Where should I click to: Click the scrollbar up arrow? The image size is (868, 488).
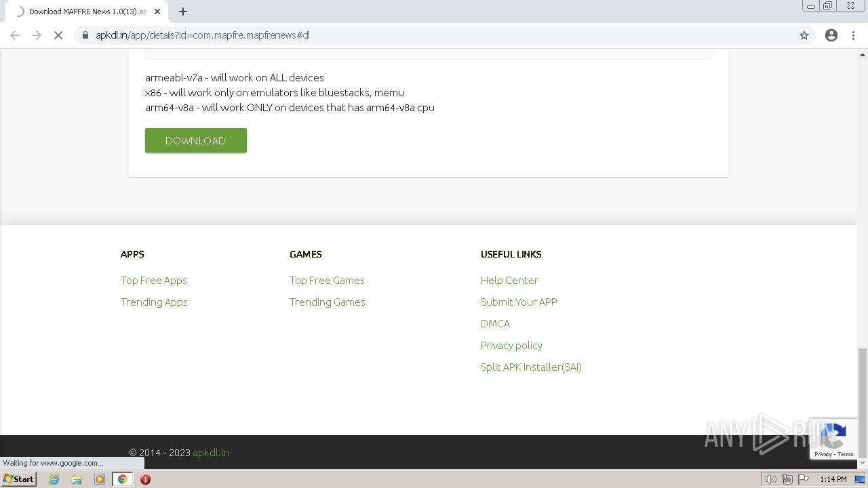[863, 54]
